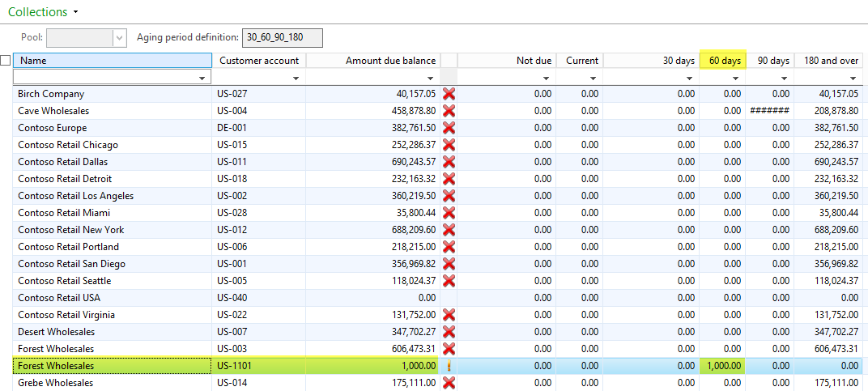Click red X icon for Contoso Retail Seattle
868x391 pixels.
pos(449,281)
